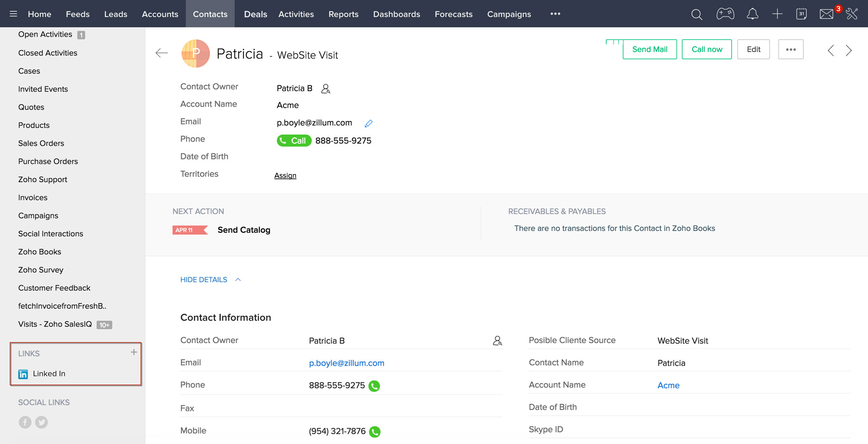The width and height of the screenshot is (868, 444).
Task: Add a new link with plus icon
Action: [x=134, y=352]
